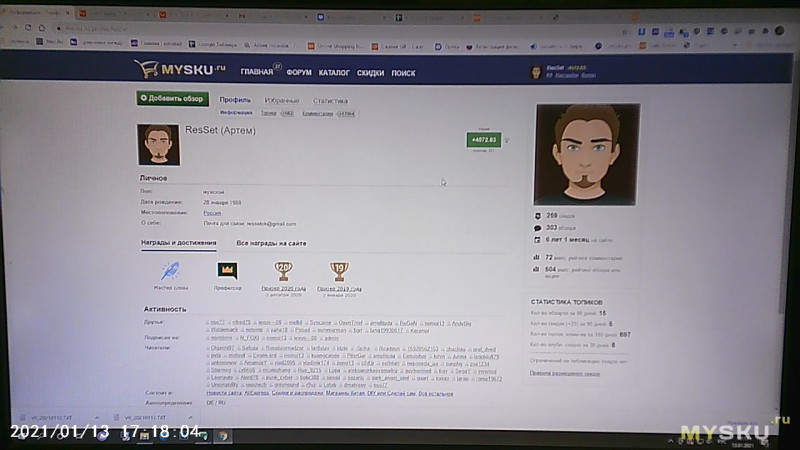Click the Профессор crown award icon

pyautogui.click(x=227, y=271)
